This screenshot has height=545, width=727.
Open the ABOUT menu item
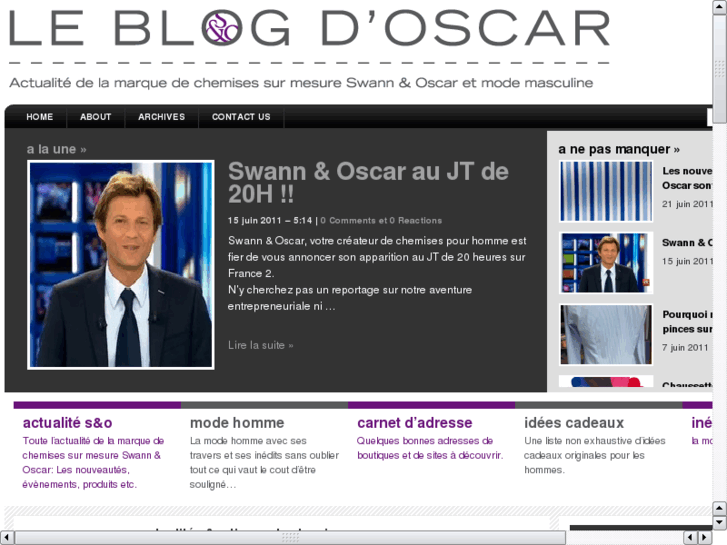96,117
